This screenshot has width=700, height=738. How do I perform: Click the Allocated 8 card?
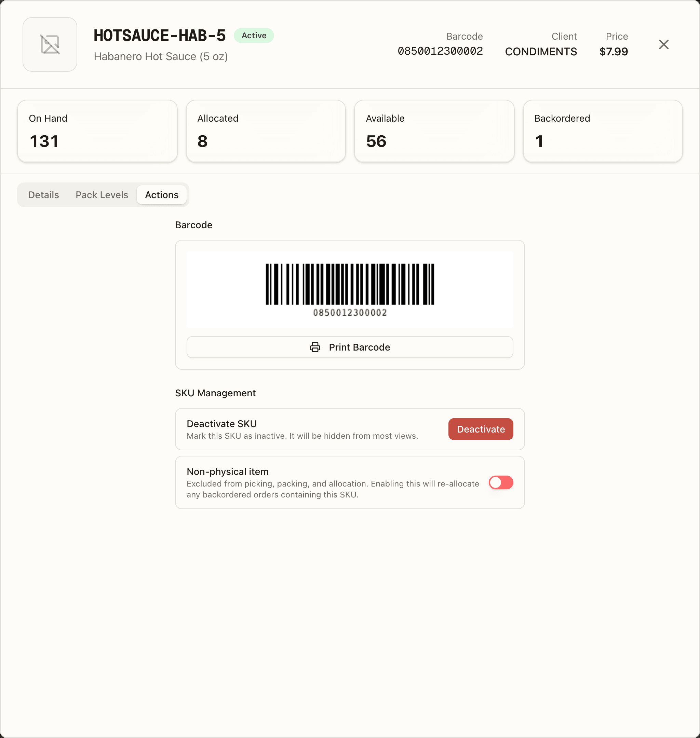pos(266,131)
